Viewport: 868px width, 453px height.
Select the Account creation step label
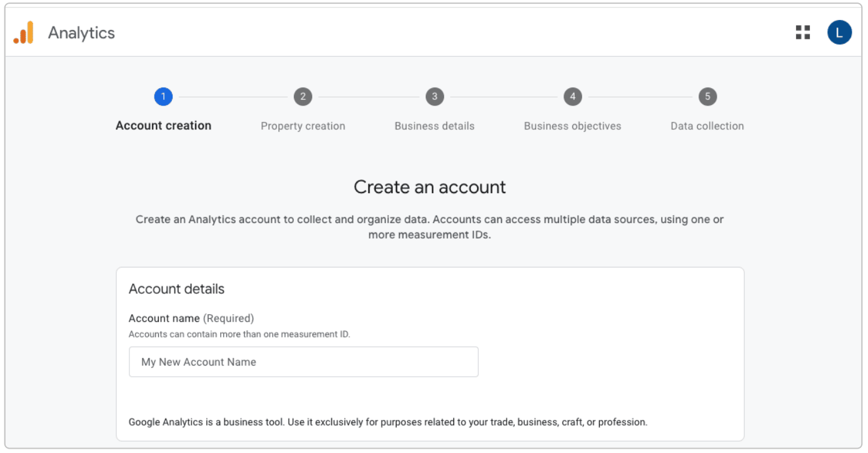point(163,126)
